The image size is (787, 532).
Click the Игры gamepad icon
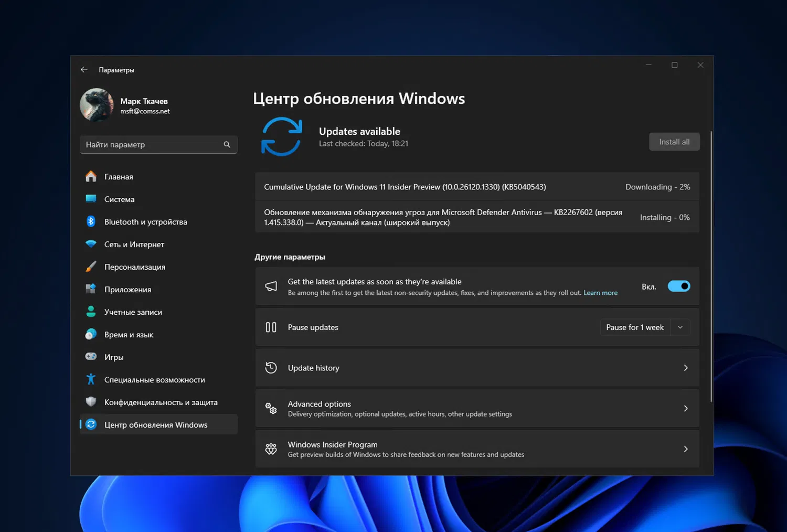point(91,357)
